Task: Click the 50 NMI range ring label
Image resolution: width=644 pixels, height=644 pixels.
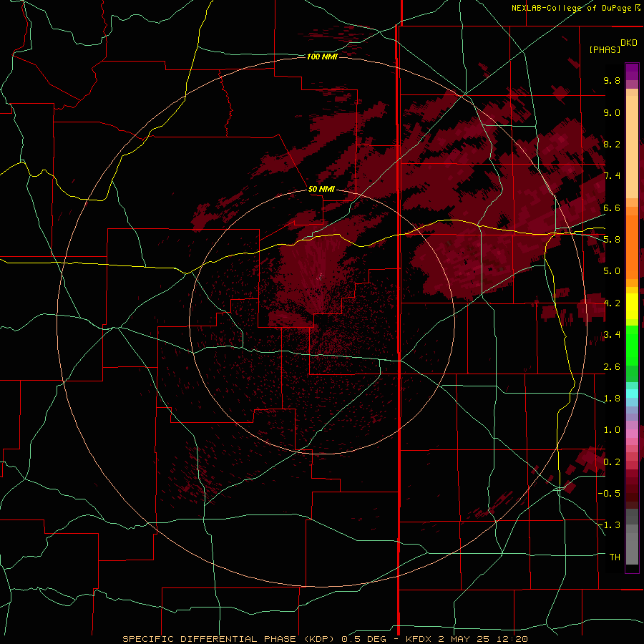Action: tap(321, 189)
